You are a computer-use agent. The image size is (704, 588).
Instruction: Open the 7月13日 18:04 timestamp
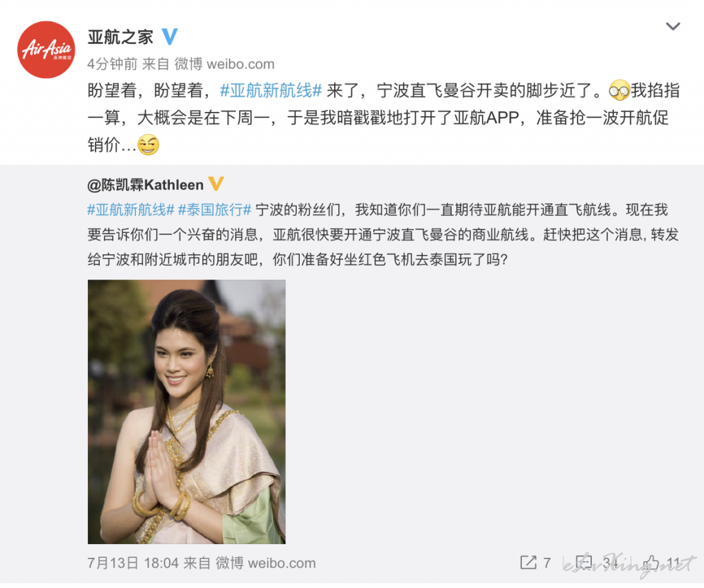133,563
